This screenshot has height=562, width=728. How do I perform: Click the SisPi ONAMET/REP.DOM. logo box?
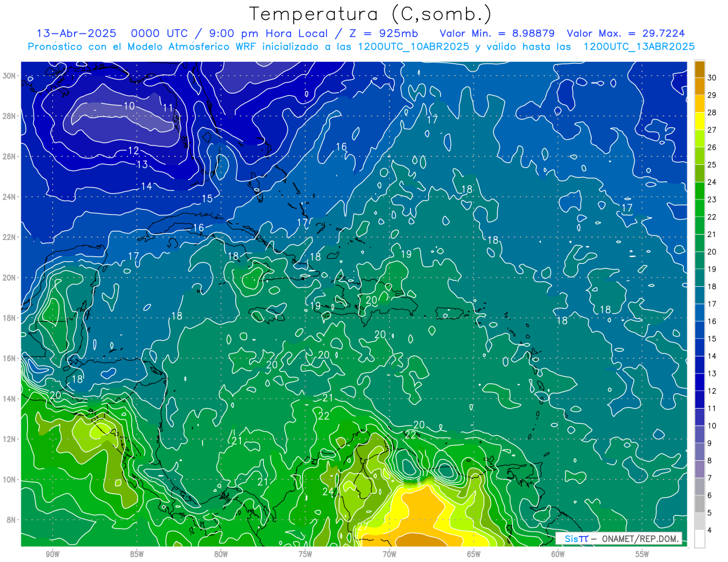point(619,538)
